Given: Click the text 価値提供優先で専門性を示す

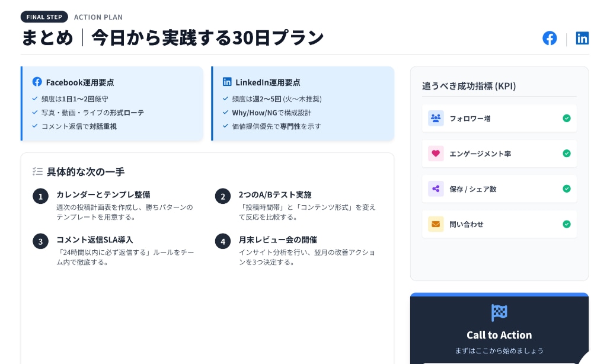Looking at the screenshot, I should tap(276, 126).
